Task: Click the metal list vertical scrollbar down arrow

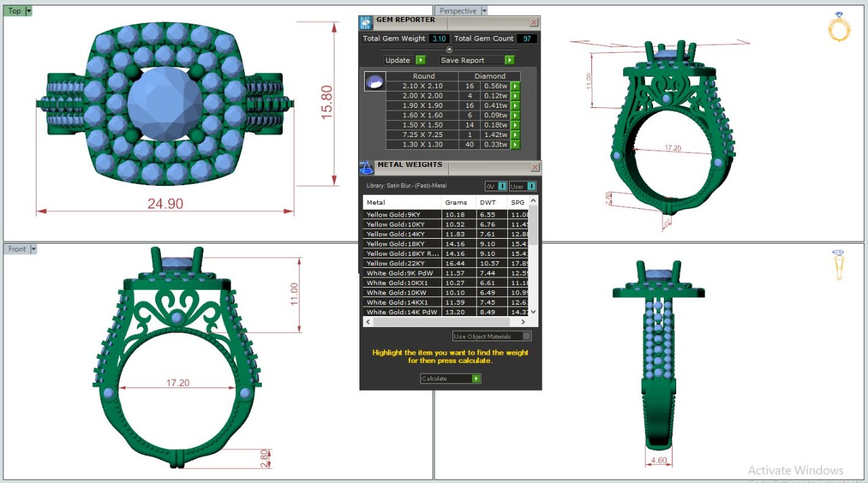Action: point(533,311)
